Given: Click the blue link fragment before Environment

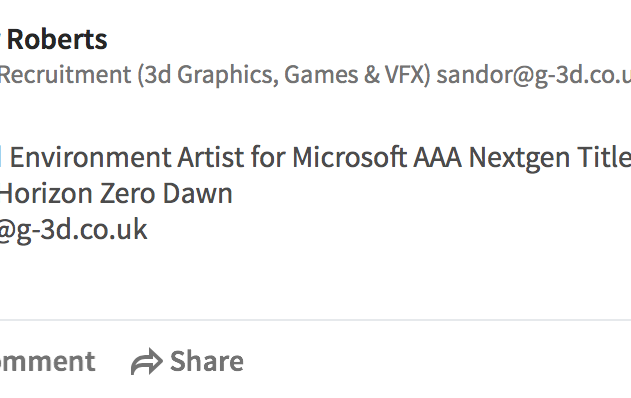Looking at the screenshot, I should pos(1,157).
